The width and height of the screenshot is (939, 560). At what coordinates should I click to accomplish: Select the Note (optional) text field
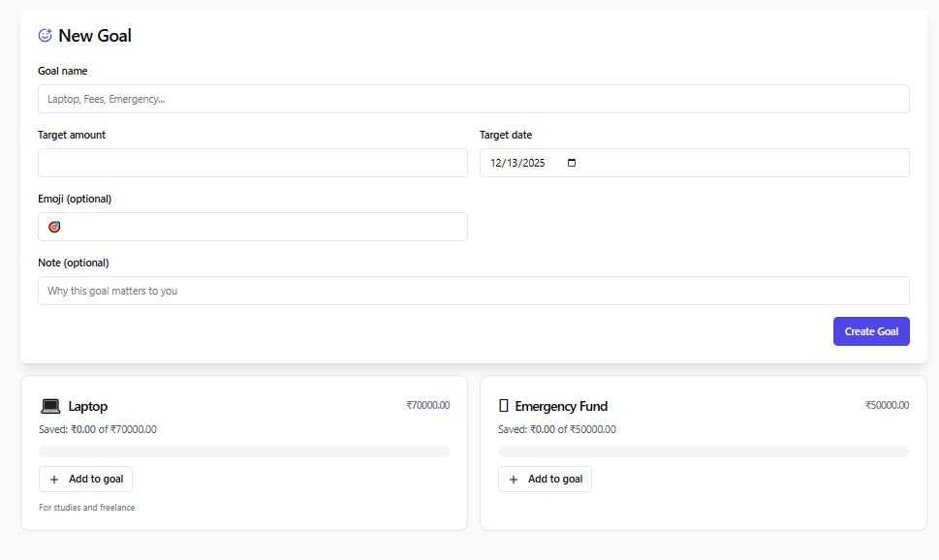pos(473,291)
